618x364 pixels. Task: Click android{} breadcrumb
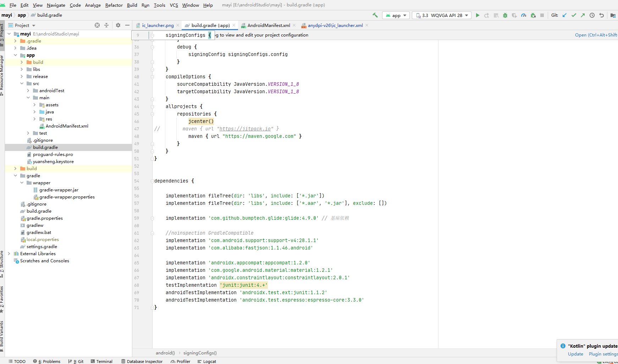pos(165,353)
